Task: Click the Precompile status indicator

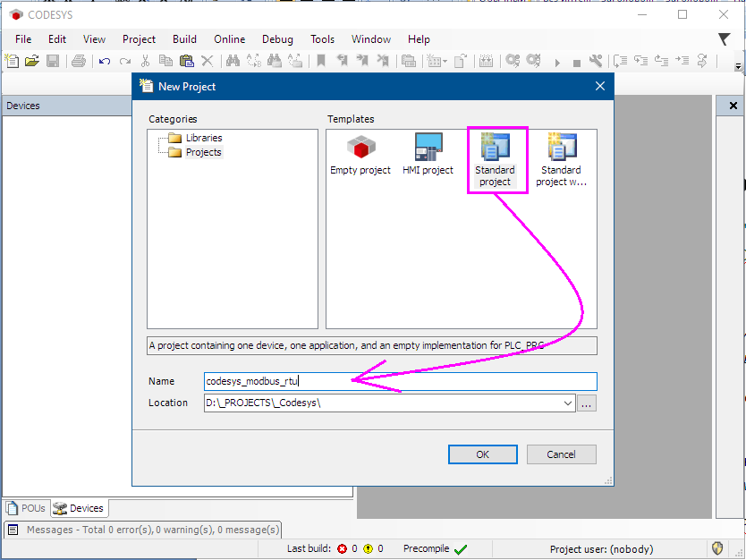Action: tap(435, 548)
